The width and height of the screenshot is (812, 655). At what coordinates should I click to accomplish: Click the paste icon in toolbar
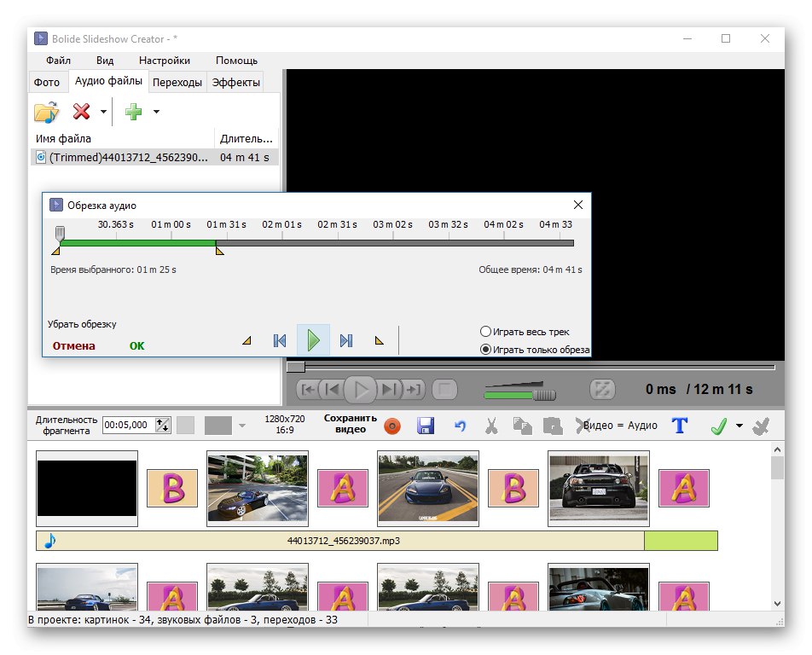(x=553, y=426)
